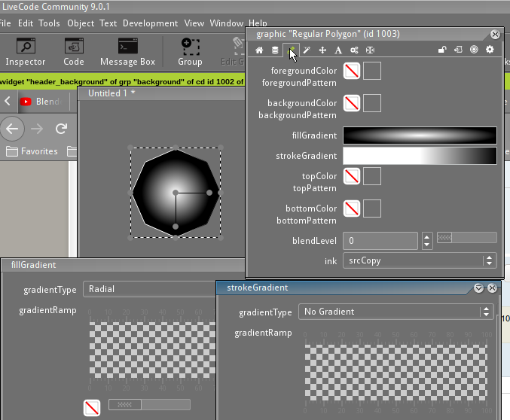The height and width of the screenshot is (420, 510).
Task: Open the ink srcCopy dropdown
Action: tap(419, 260)
